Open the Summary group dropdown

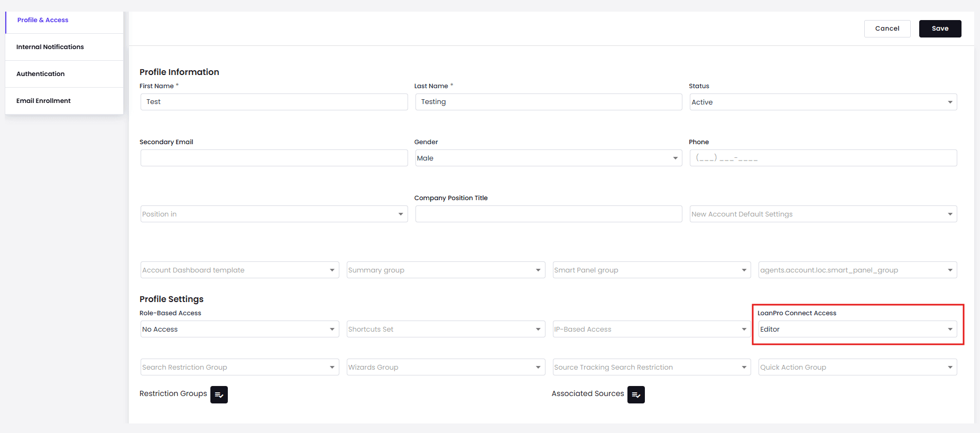click(446, 270)
